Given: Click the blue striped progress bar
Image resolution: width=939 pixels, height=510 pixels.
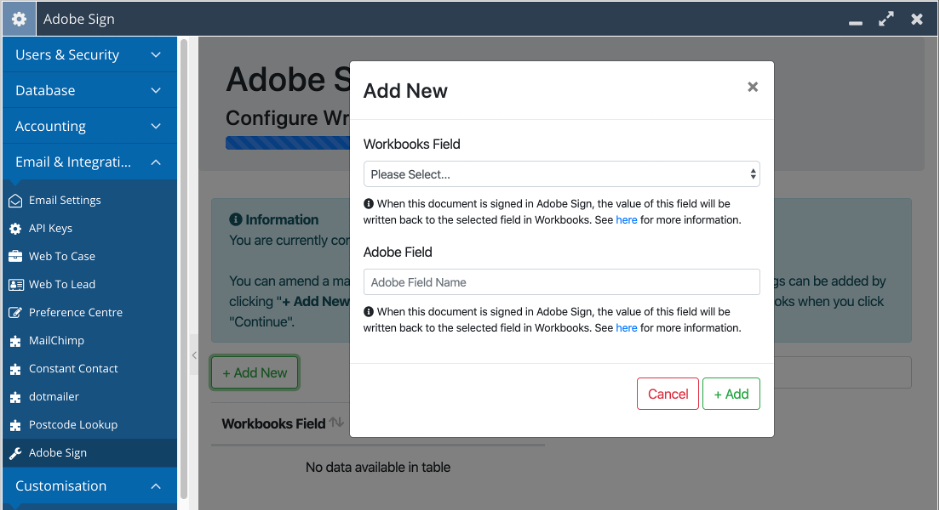Looking at the screenshot, I should [x=287, y=142].
